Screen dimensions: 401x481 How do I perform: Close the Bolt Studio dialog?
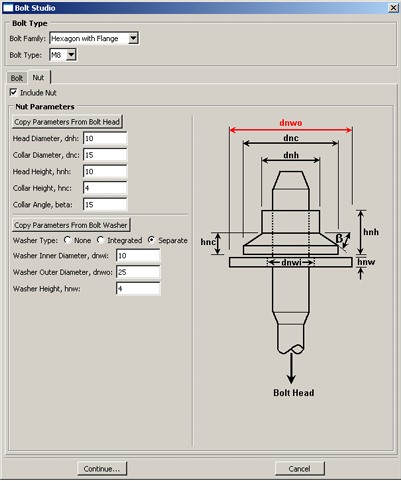pos(393,8)
